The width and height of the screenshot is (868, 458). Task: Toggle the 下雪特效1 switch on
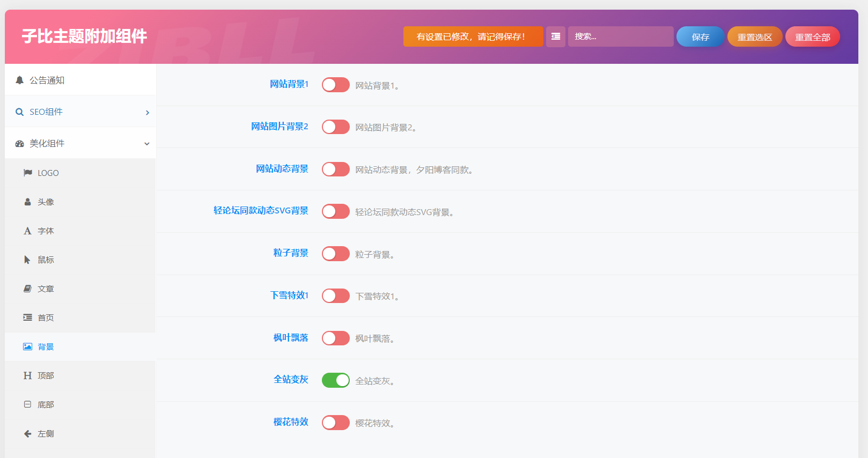tap(336, 296)
